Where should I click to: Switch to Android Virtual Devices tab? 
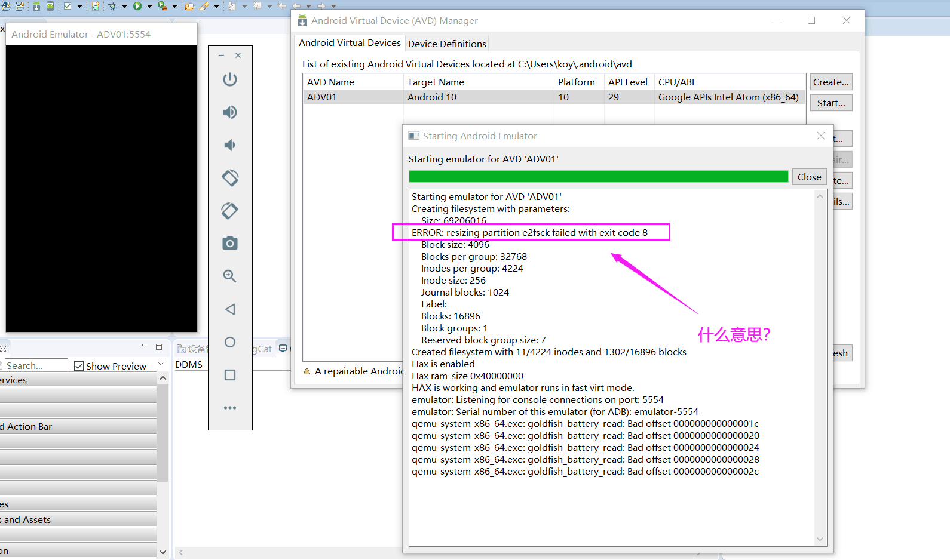350,43
